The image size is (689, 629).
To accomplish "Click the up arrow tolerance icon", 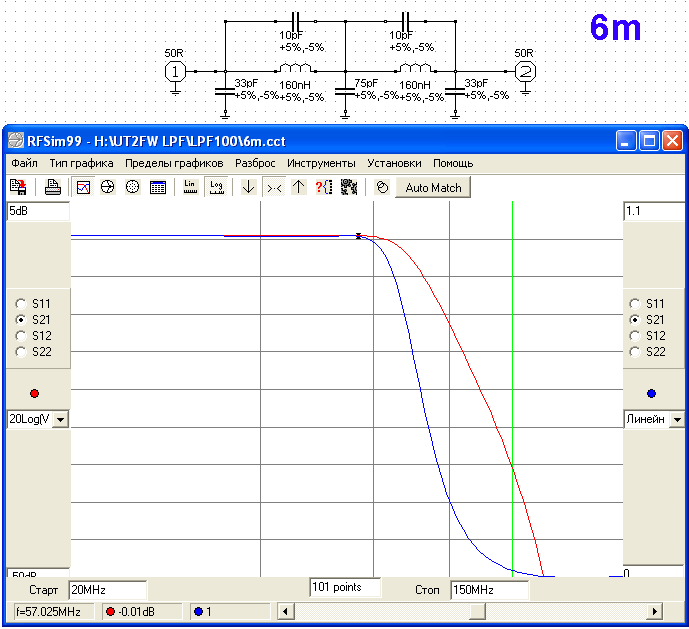I will coord(299,187).
